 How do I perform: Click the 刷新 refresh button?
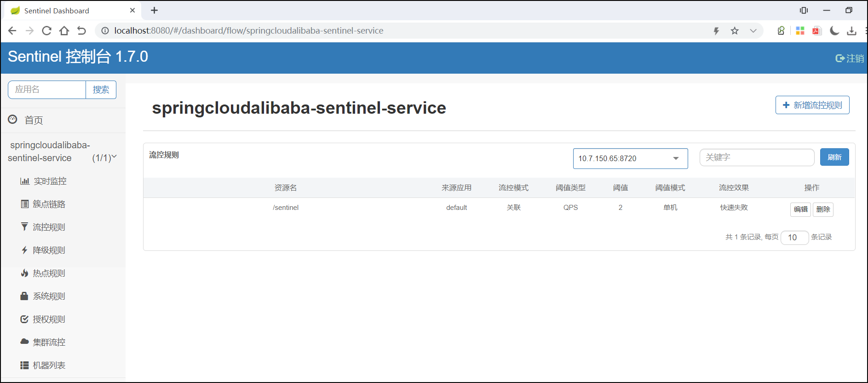(x=834, y=157)
